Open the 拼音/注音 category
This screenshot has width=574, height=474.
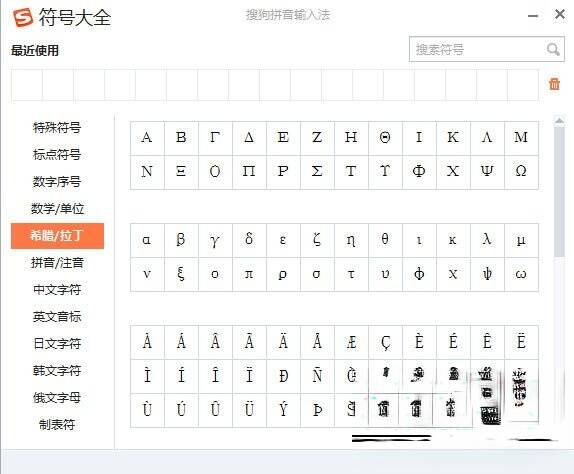click(57, 262)
